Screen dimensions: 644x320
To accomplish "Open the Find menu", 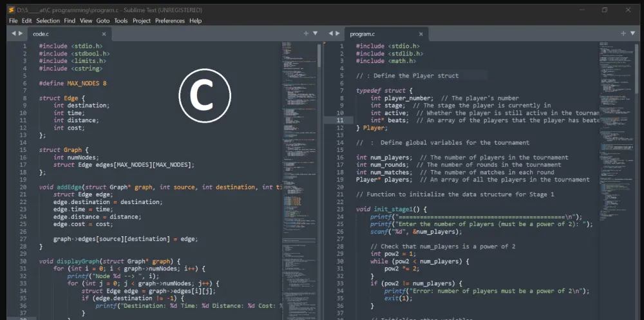I will pos(70,21).
